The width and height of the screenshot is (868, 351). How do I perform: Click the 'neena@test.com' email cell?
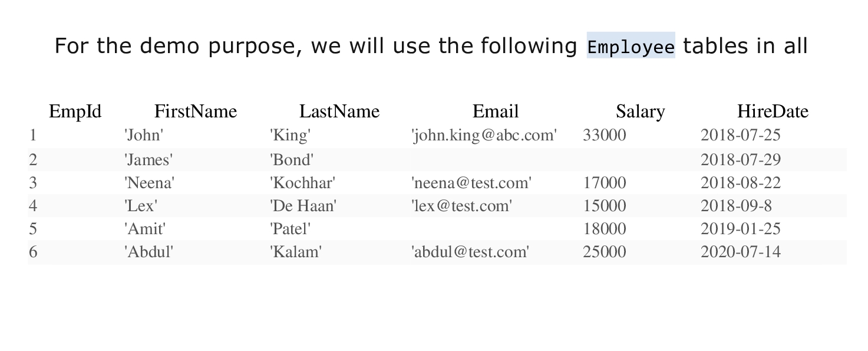coord(471,183)
